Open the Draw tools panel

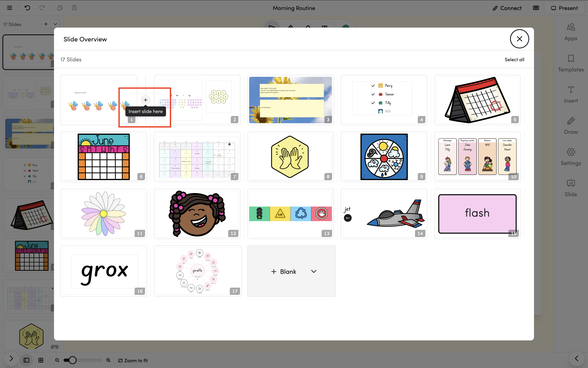pos(570,126)
